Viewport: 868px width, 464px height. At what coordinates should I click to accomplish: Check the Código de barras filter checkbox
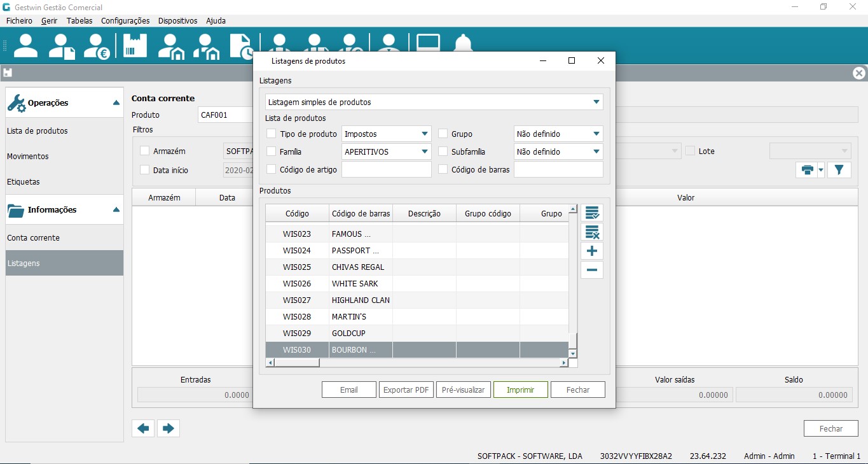pyautogui.click(x=443, y=170)
